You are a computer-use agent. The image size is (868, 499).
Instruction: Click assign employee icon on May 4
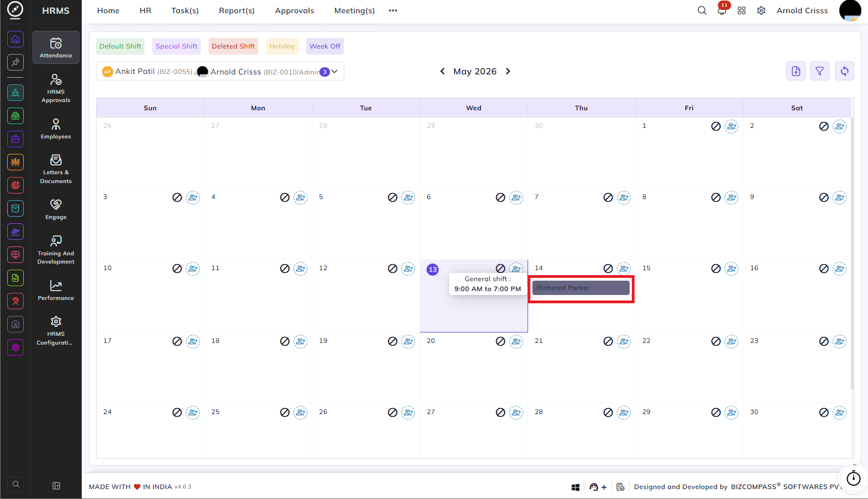point(300,197)
